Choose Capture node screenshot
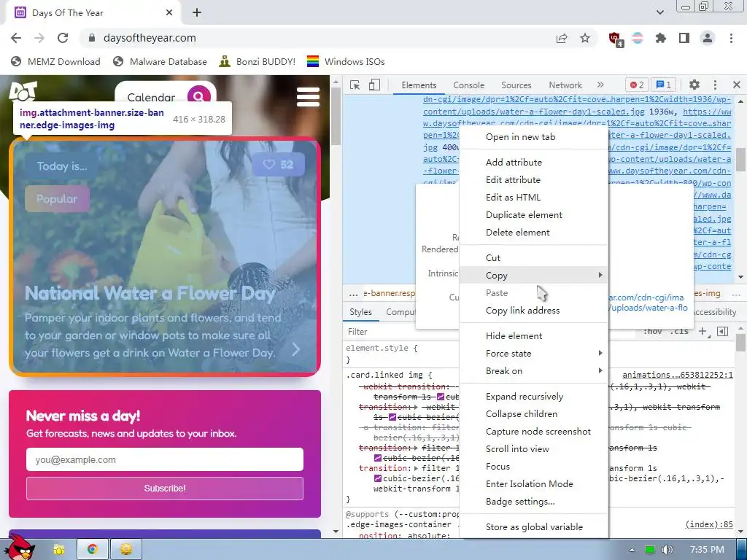Viewport: 747px width, 560px height. (x=534, y=432)
